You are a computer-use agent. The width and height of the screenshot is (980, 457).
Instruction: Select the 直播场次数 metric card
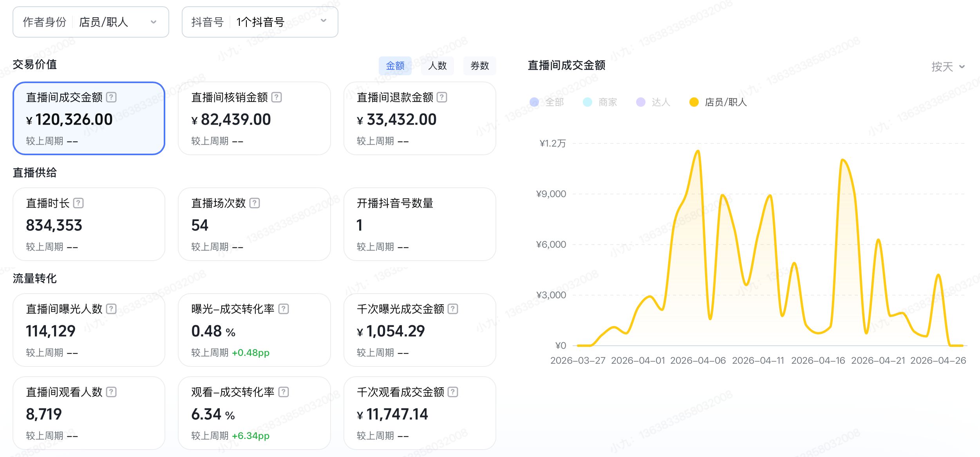click(x=254, y=224)
